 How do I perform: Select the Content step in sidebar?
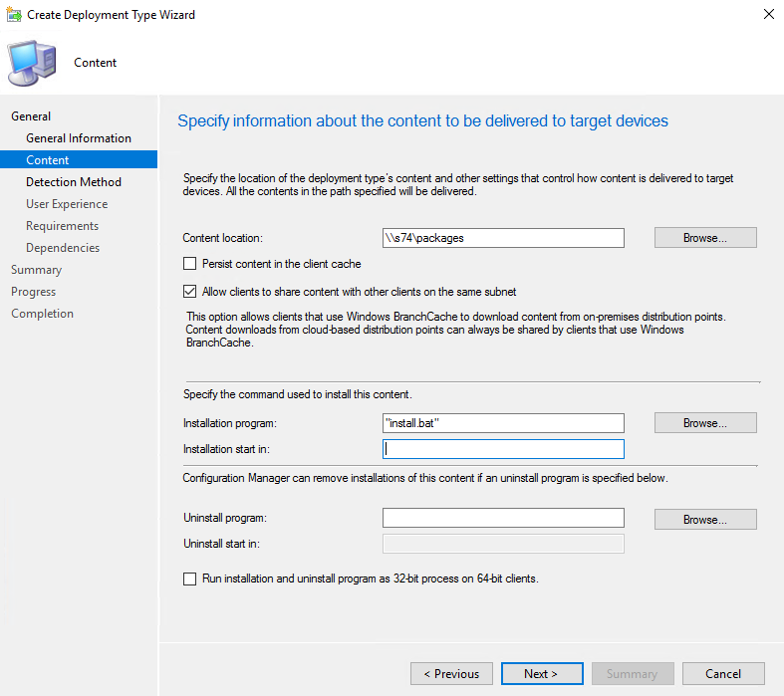(48, 160)
